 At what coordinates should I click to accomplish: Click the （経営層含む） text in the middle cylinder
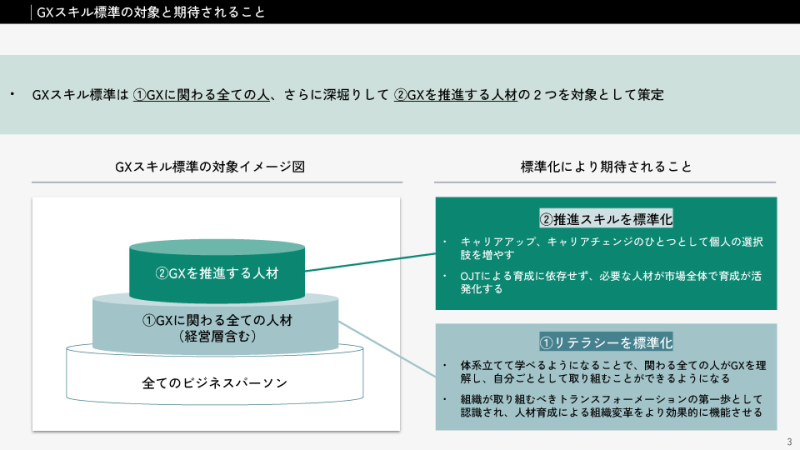(x=217, y=337)
